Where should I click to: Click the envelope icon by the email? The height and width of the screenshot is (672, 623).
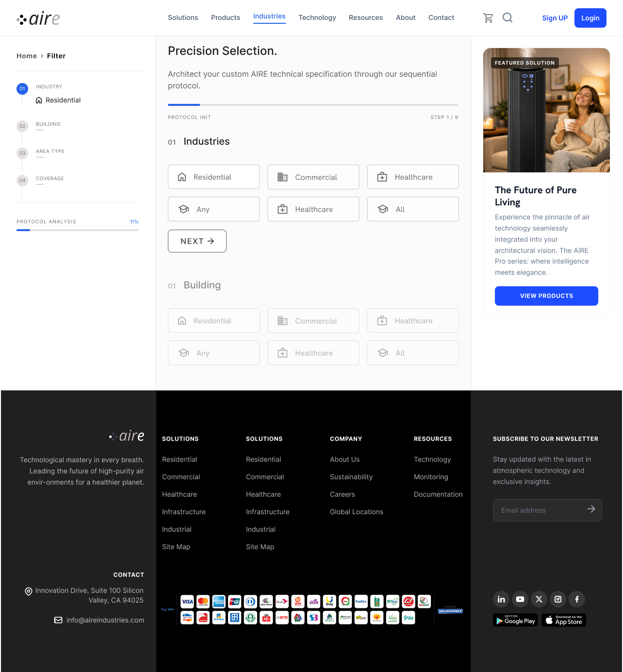pos(58,620)
